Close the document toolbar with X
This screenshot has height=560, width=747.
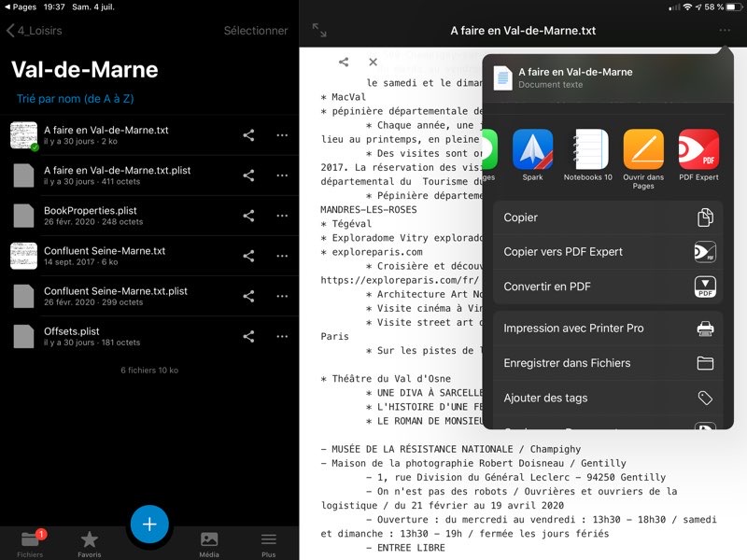tap(373, 63)
